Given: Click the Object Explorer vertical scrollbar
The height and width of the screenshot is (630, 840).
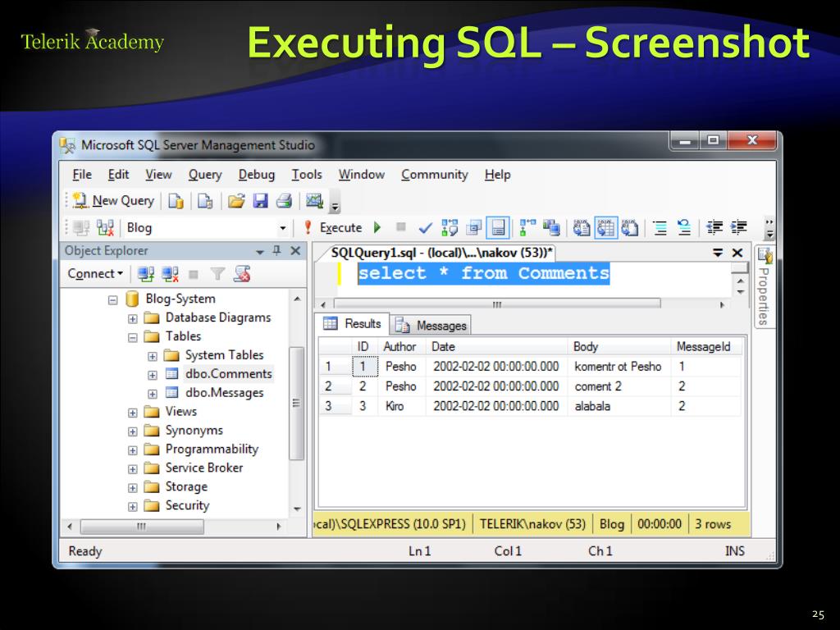Looking at the screenshot, I should point(297,402).
